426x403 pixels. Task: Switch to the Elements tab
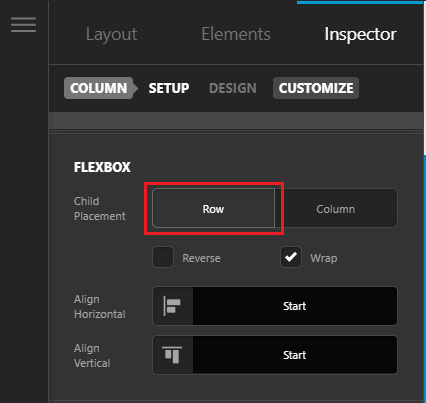pos(236,34)
